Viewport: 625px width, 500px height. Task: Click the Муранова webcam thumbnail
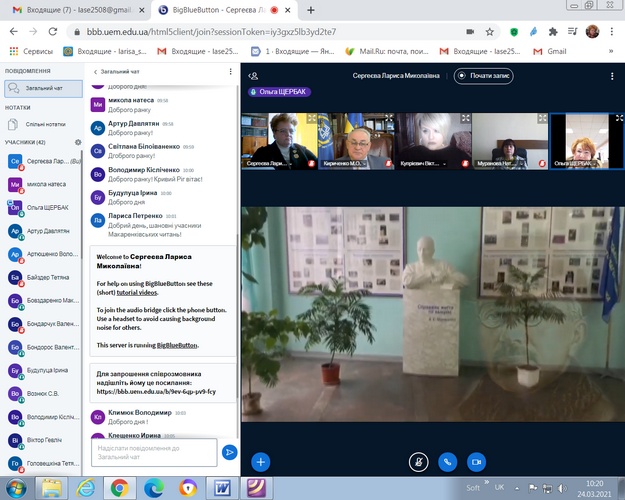click(x=510, y=141)
